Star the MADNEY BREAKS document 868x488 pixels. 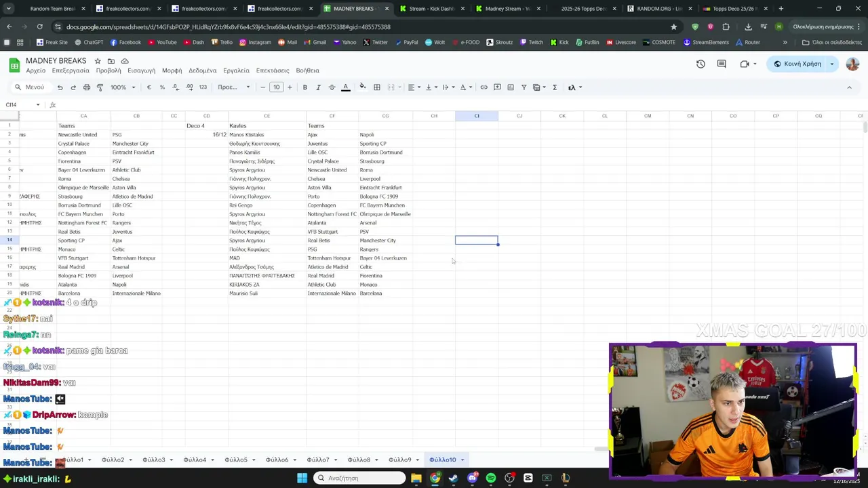98,61
